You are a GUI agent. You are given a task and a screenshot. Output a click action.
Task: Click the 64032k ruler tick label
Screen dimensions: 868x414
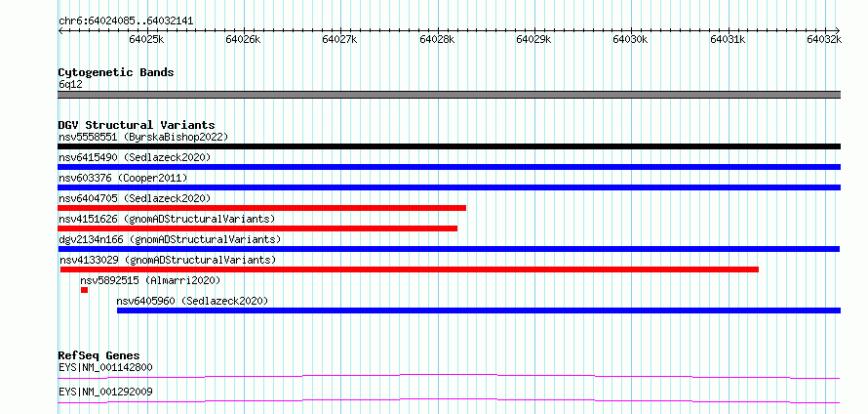(x=824, y=39)
